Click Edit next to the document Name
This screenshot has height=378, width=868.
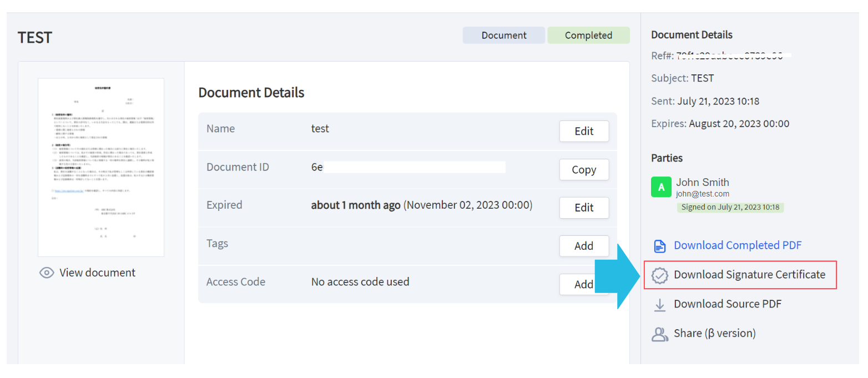tap(584, 131)
